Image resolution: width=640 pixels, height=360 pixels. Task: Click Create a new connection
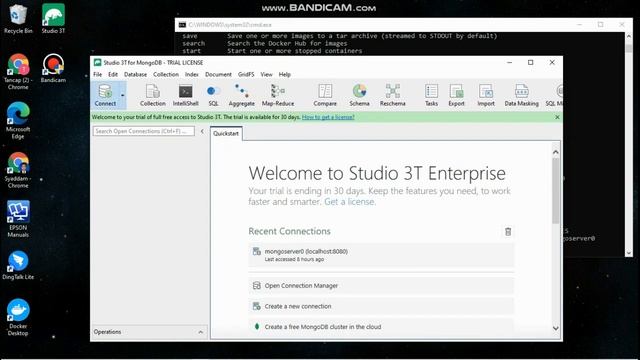pyautogui.click(x=381, y=306)
